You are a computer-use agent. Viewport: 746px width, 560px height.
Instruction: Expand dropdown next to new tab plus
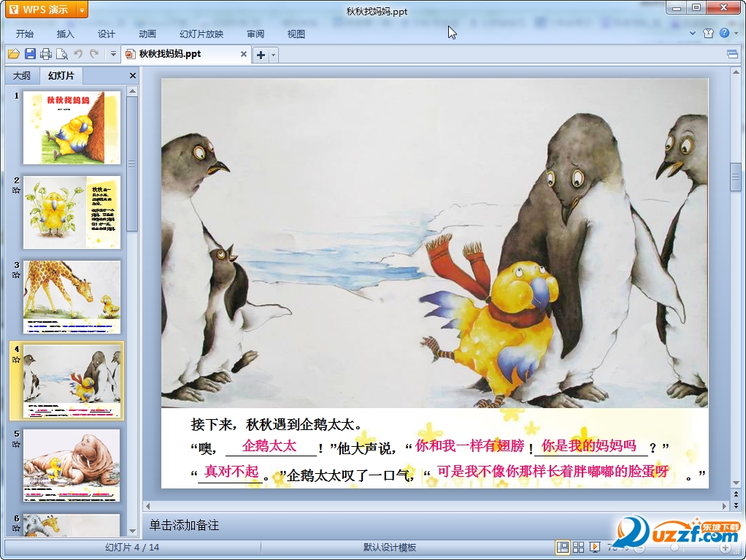(x=273, y=55)
